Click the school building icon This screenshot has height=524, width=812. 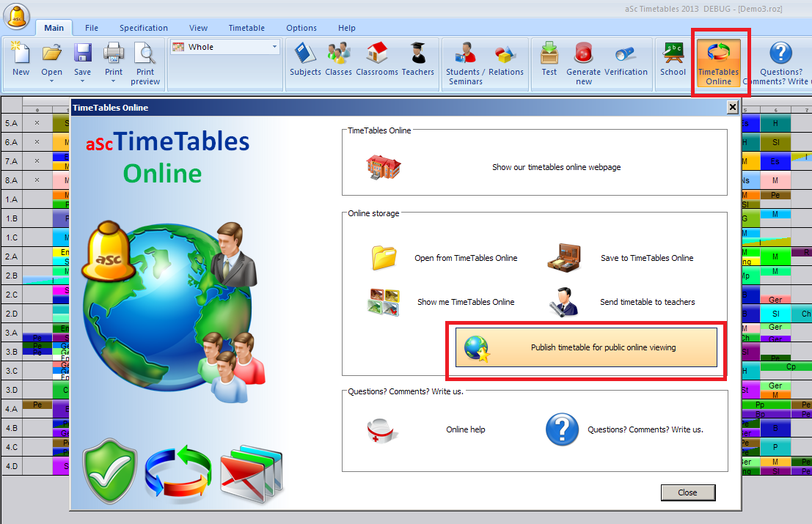pos(384,167)
